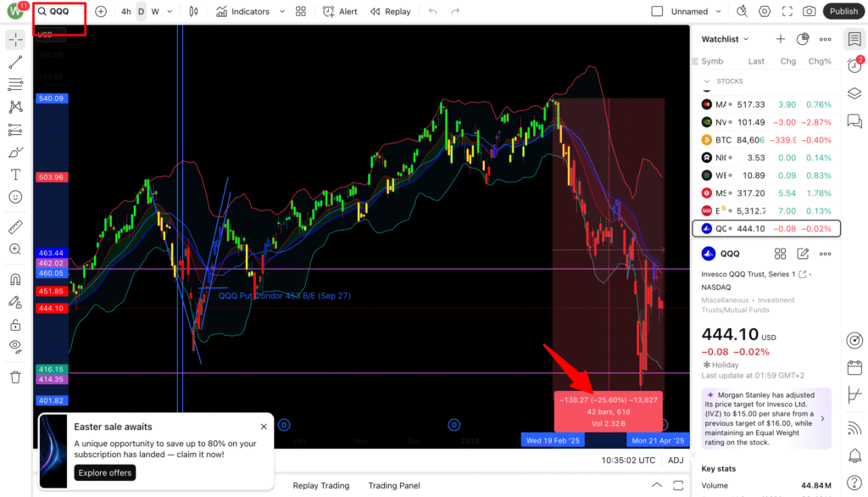Screen dimensions: 868x497
Task: Select the crosshair cursor tool
Action: 15,39
